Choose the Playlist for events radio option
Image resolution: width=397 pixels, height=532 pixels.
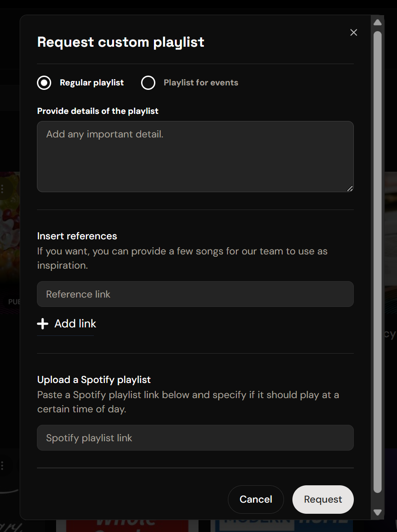148,83
